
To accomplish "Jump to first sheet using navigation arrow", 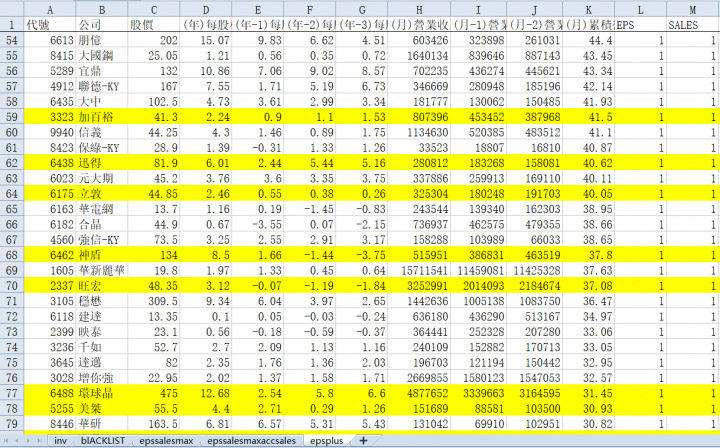I will click(7, 441).
